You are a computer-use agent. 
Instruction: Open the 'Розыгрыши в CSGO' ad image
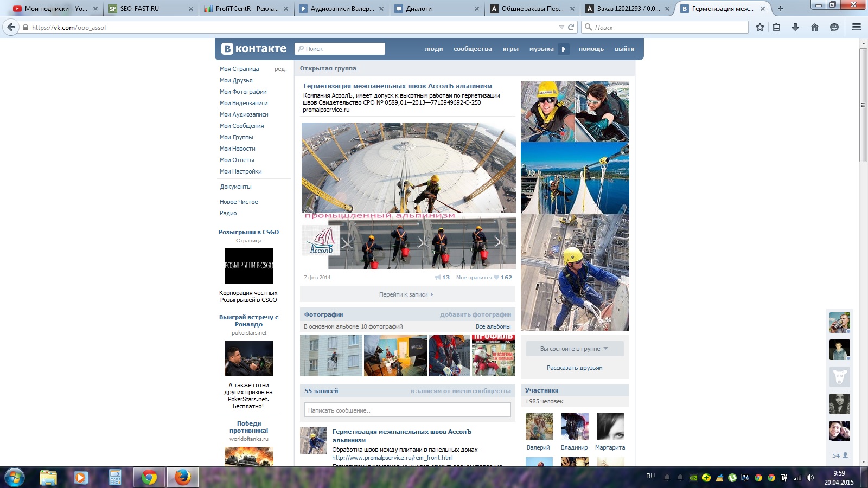pyautogui.click(x=249, y=266)
